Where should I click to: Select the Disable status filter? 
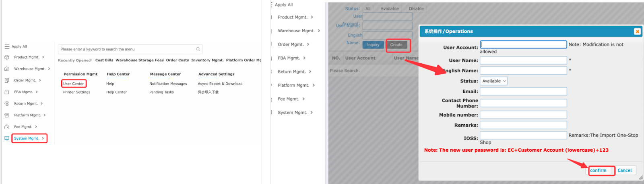point(416,8)
